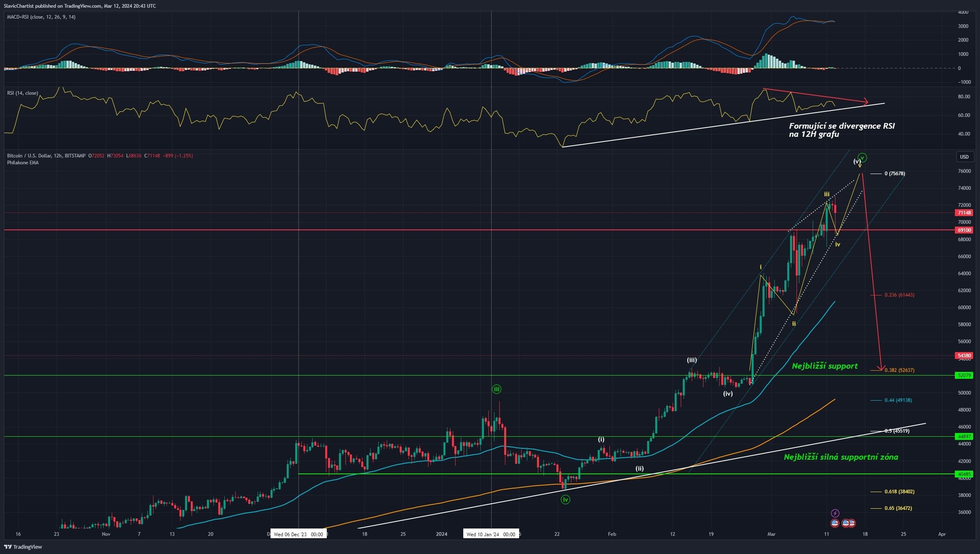
Task: Click the TradingView logo in footer
Action: point(23,547)
